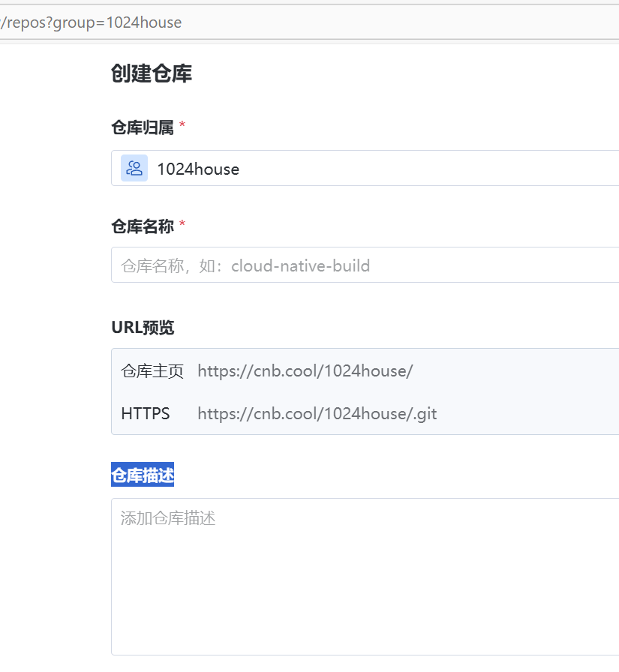This screenshot has height=672, width=619.
Task: Click the highlighted 仓库描述 label
Action: (x=142, y=474)
